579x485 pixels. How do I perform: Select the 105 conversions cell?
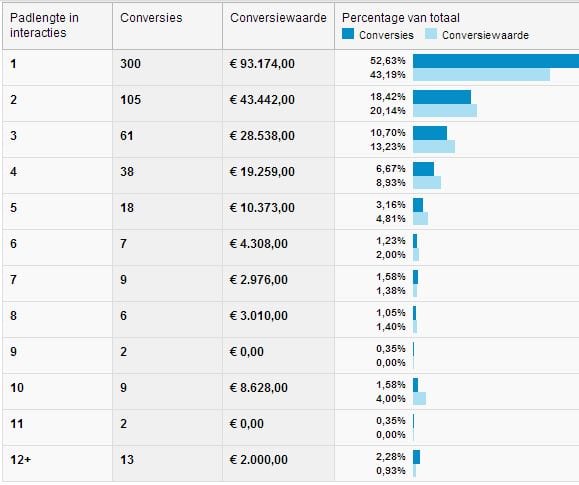(130, 100)
